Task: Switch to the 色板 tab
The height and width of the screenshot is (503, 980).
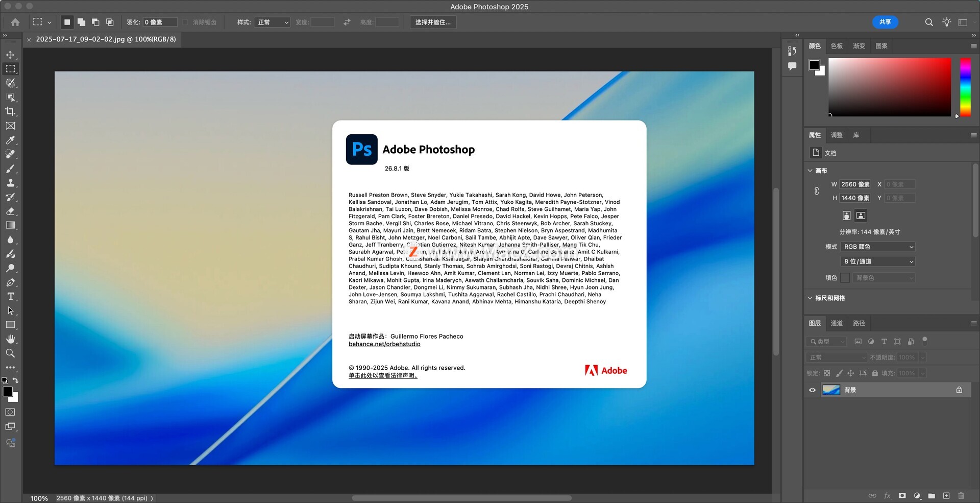Action: (837, 46)
